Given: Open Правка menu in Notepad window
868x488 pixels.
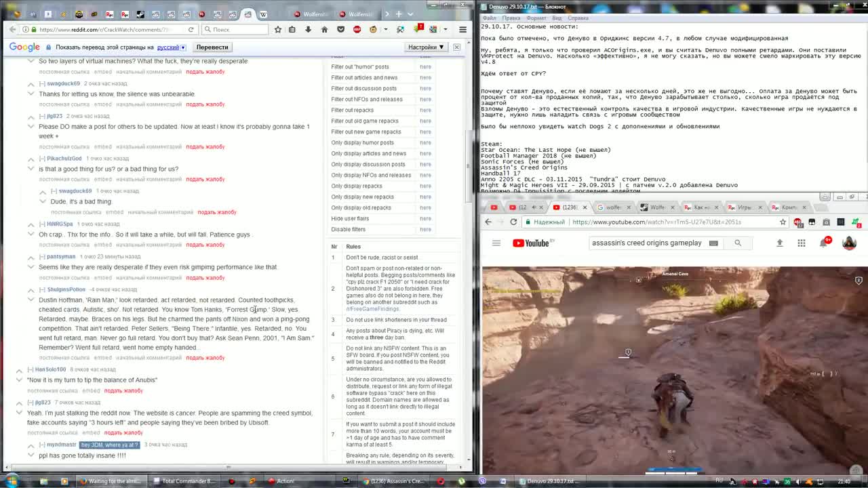Looking at the screenshot, I should click(512, 18).
